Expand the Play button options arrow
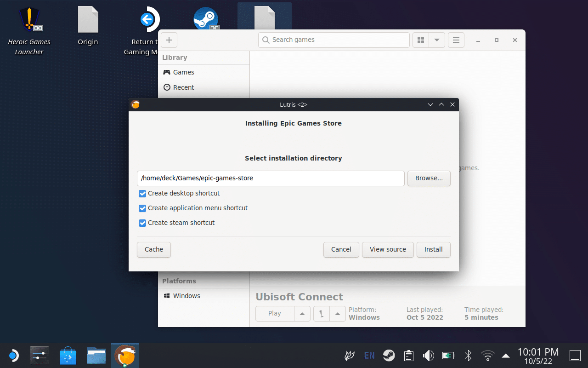 [302, 314]
